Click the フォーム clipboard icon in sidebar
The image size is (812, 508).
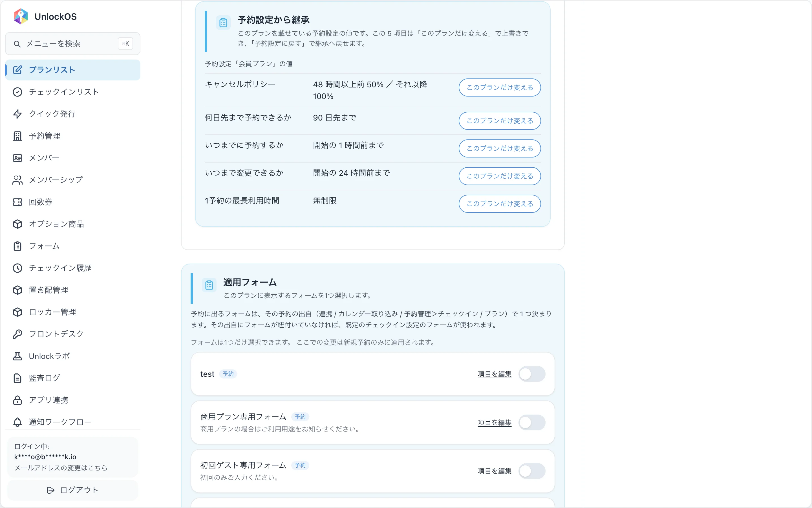(x=17, y=246)
